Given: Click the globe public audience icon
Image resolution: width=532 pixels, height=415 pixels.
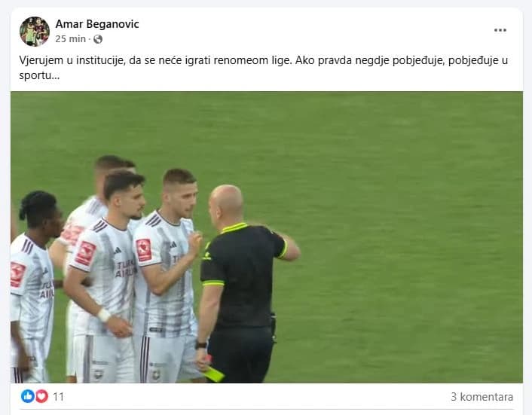Looking at the screenshot, I should click(98, 39).
